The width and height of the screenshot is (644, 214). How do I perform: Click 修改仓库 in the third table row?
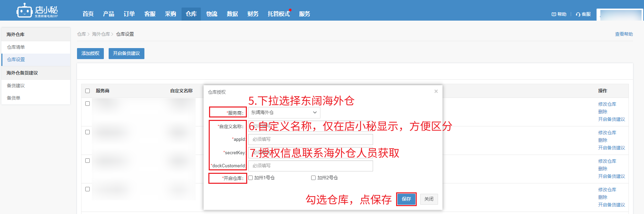pyautogui.click(x=607, y=161)
